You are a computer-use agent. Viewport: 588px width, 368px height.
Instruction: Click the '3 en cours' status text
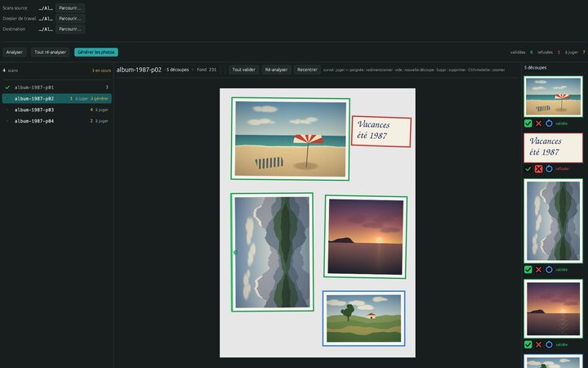[x=101, y=70]
